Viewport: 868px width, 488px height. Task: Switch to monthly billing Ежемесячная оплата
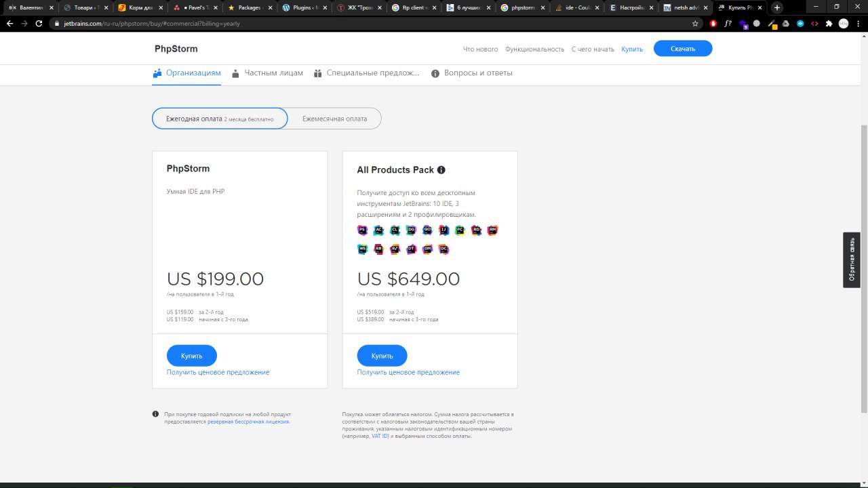coord(334,119)
